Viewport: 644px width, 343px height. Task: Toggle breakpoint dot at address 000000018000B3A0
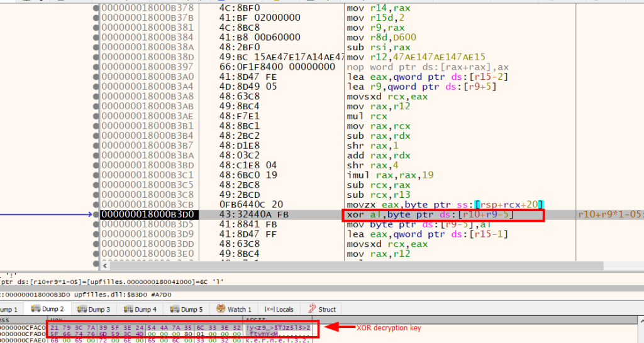(x=96, y=76)
